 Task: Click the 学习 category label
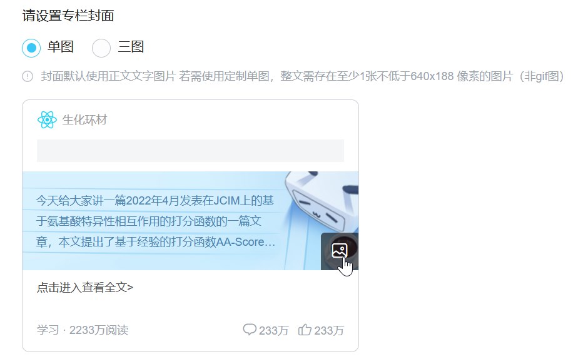click(x=48, y=330)
